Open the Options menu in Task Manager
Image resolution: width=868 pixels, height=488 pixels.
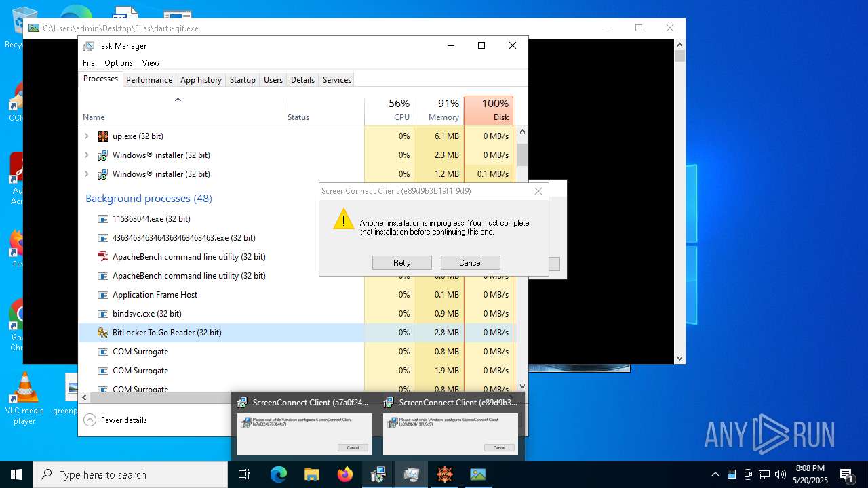(x=119, y=63)
